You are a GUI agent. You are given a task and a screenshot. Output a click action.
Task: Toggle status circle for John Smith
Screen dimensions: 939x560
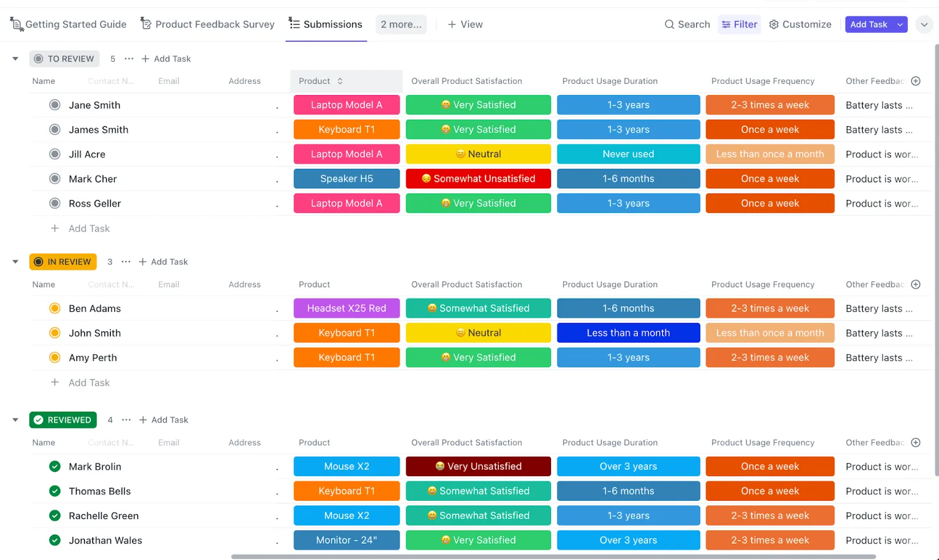55,333
